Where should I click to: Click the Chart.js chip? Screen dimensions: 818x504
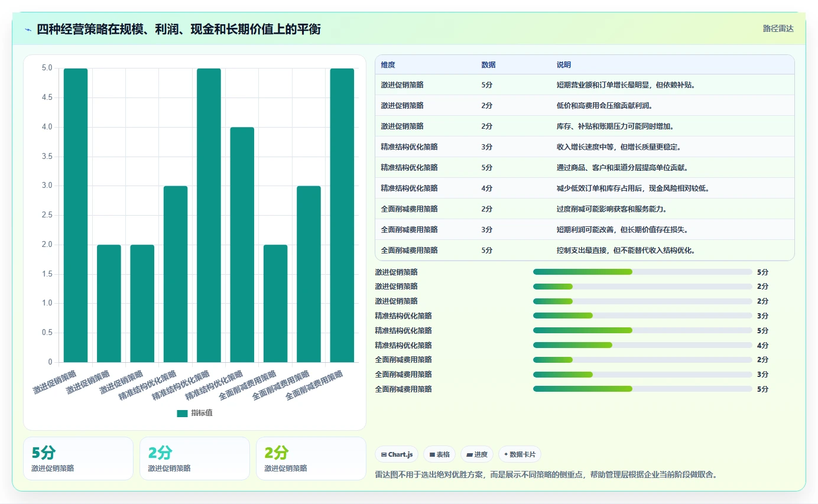(397, 454)
